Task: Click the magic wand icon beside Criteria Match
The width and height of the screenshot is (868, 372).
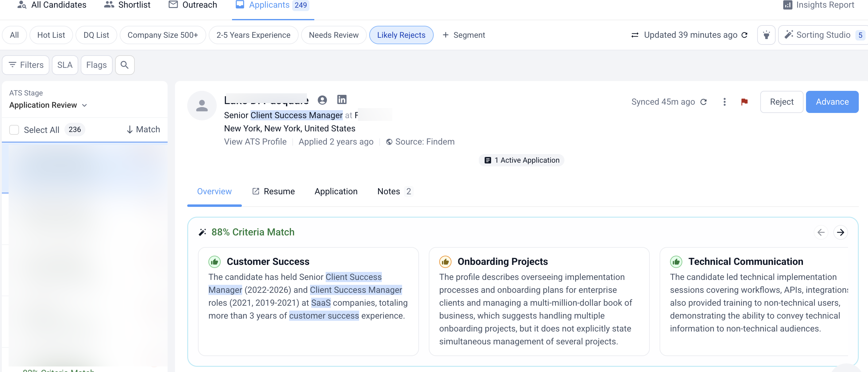Action: click(x=202, y=232)
